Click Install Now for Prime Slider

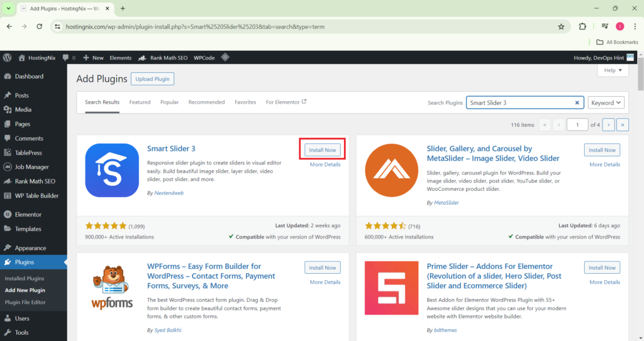pyautogui.click(x=602, y=268)
